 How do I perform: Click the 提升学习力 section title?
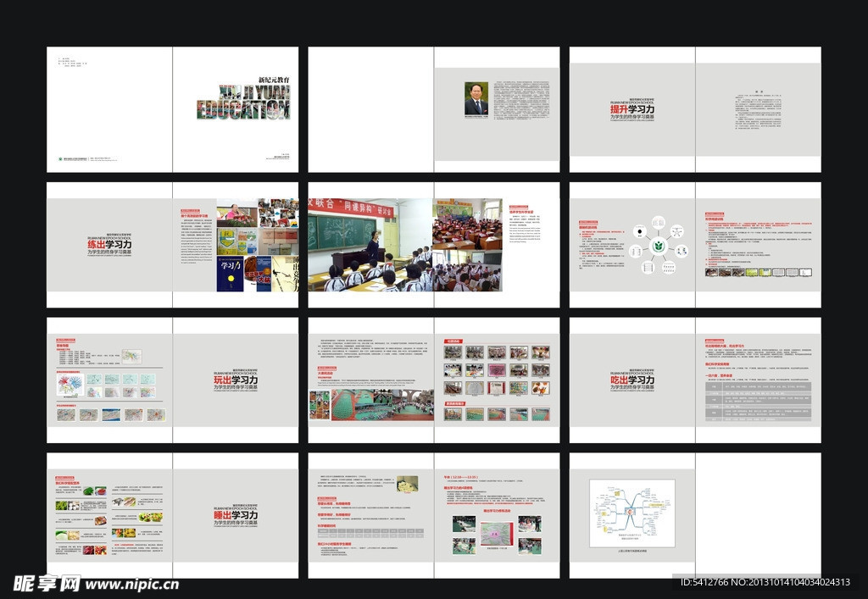(x=632, y=109)
